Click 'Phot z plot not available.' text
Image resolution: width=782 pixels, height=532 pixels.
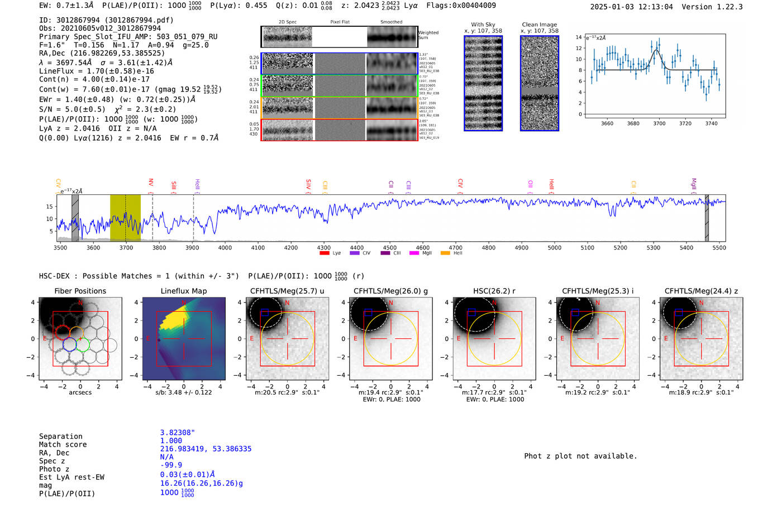[x=580, y=456]
